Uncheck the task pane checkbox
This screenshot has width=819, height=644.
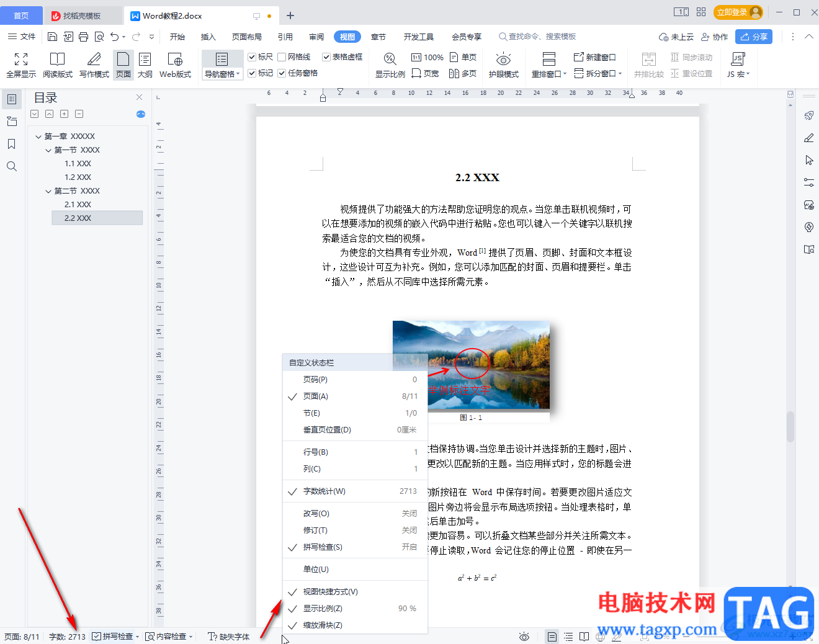click(282, 73)
